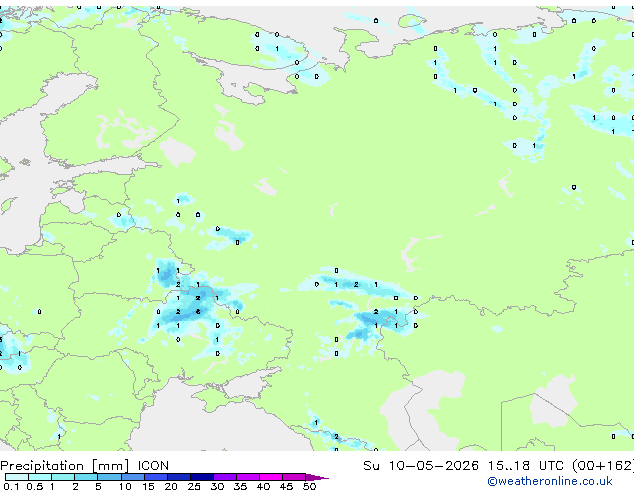Click the "(00+162)" forecast offset text
Image resolution: width=634 pixels, height=490 pixels.
[603, 466]
